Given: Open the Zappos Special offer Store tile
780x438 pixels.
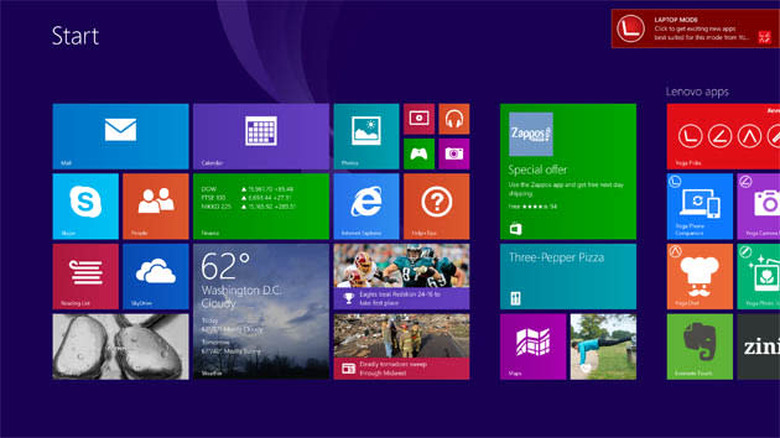Looking at the screenshot, I should point(568,171).
